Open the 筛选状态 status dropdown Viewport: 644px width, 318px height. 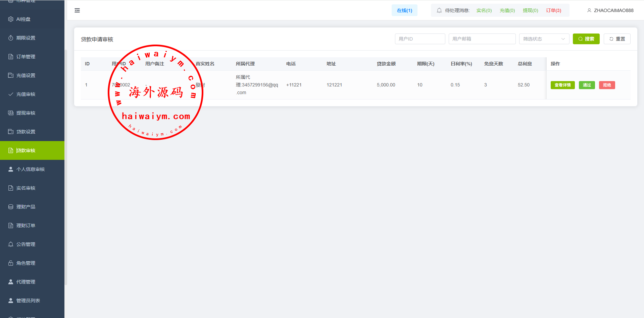[x=544, y=39]
